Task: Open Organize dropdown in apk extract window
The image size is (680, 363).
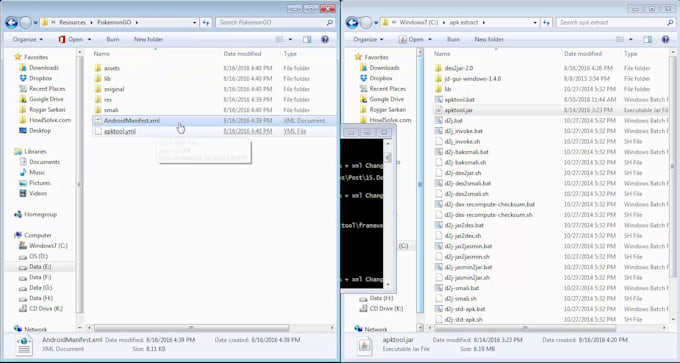Action: [x=368, y=39]
